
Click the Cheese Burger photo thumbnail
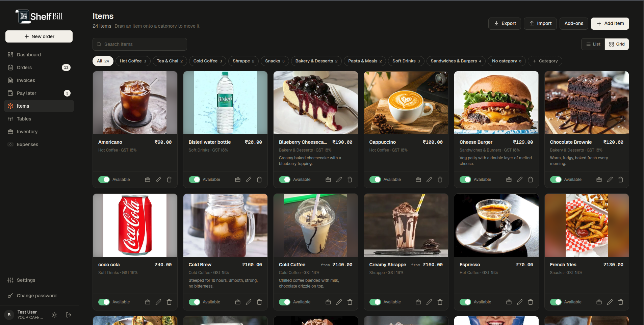pyautogui.click(x=496, y=103)
